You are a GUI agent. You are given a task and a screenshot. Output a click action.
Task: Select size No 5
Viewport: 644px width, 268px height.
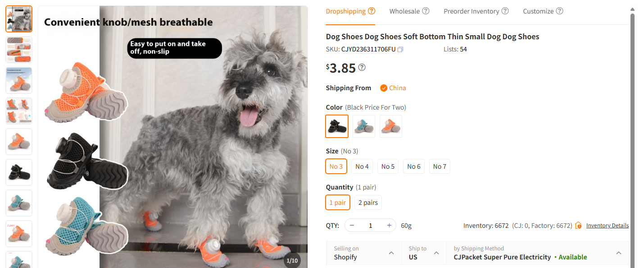click(388, 166)
